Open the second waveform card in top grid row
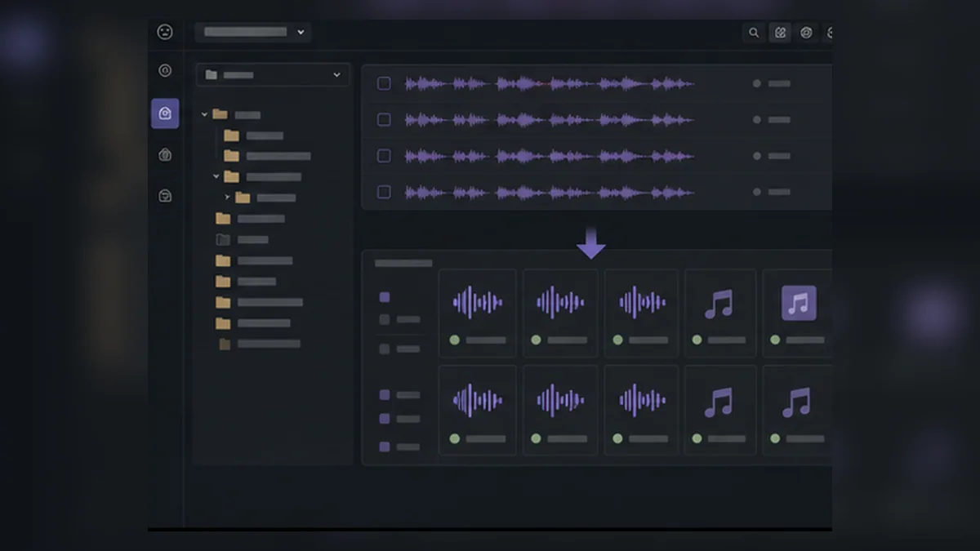The image size is (980, 551). coord(560,313)
